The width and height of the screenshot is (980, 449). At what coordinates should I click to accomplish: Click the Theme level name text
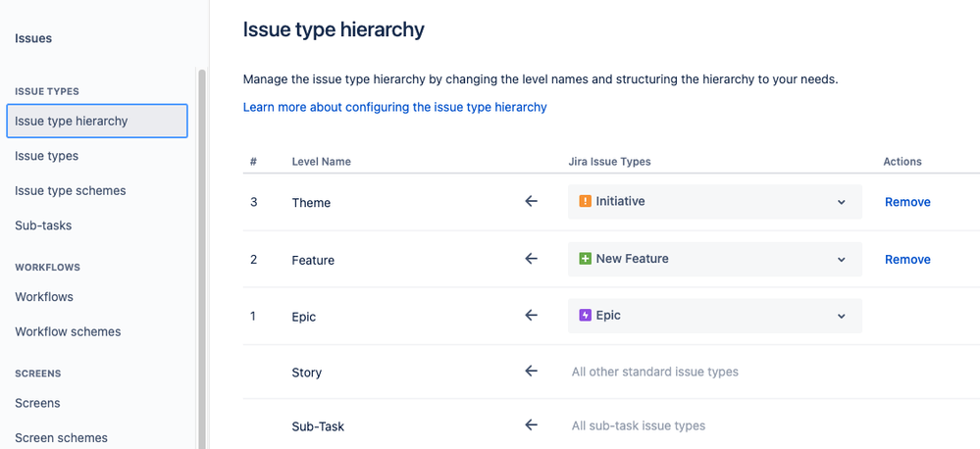tap(311, 203)
